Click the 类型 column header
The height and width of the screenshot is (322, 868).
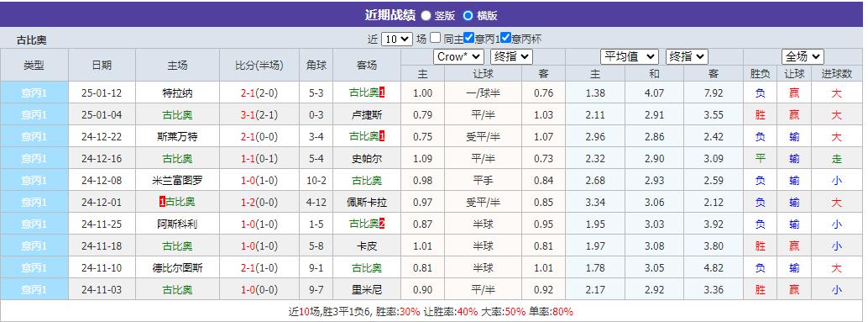[34, 65]
